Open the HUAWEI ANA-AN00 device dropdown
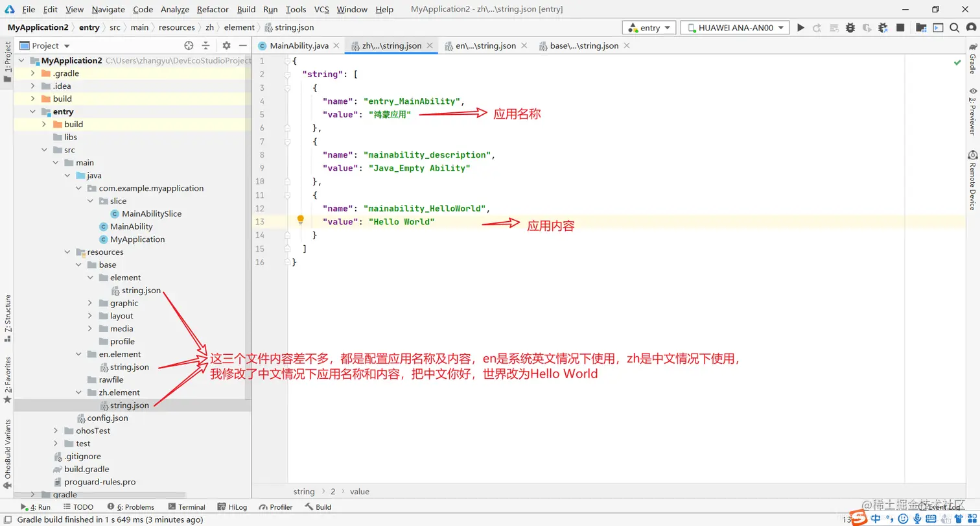This screenshot has height=526, width=980. coord(734,28)
